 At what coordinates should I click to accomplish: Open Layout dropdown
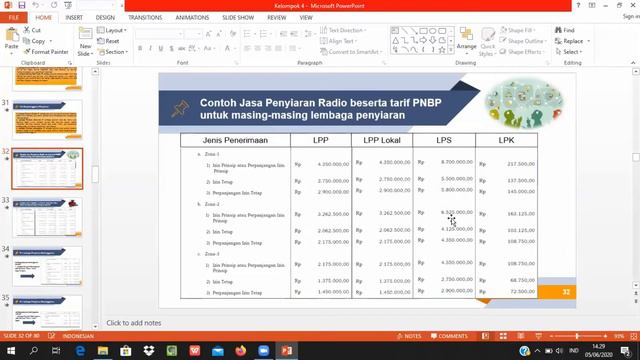click(x=112, y=30)
